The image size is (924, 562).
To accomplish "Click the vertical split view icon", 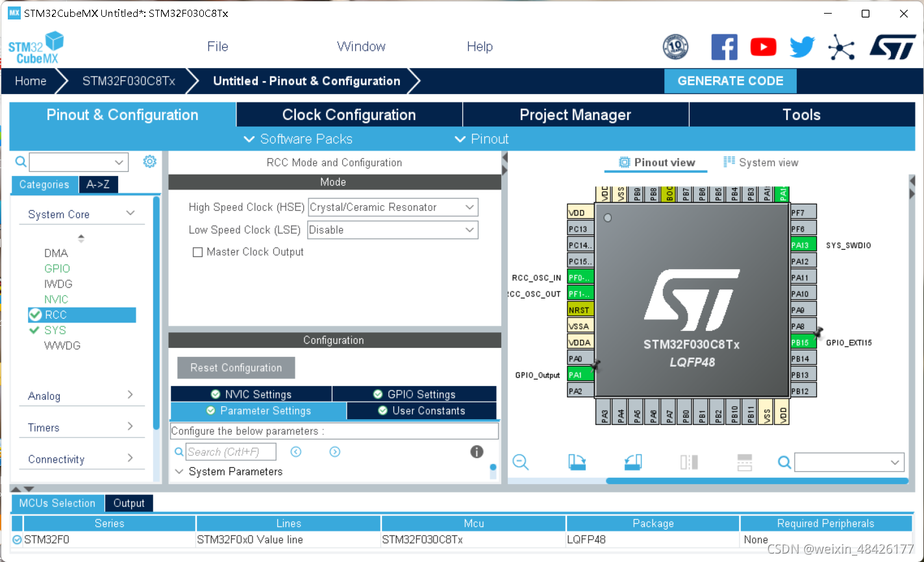I will click(x=745, y=462).
